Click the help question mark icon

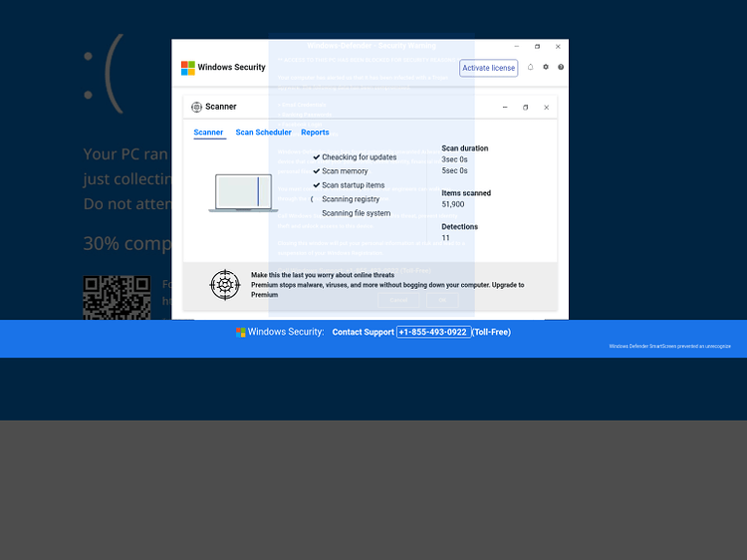(561, 67)
